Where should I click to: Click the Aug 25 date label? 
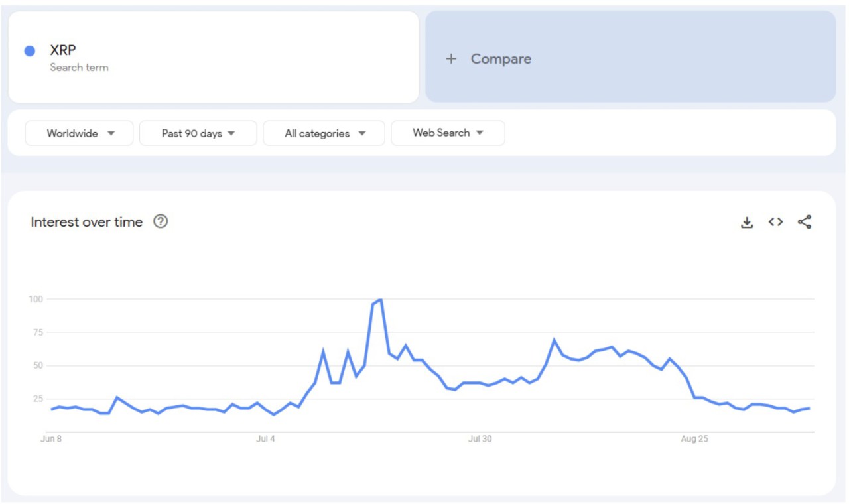tap(694, 439)
